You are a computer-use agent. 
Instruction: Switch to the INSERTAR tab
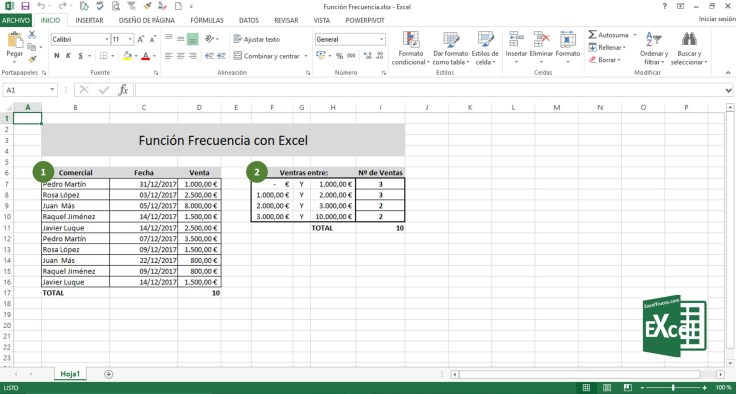pos(89,20)
